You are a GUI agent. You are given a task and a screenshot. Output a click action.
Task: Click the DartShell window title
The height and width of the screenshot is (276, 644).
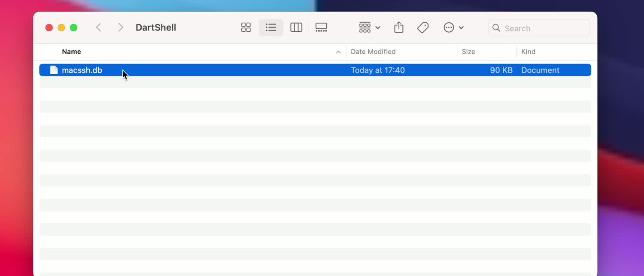(156, 27)
